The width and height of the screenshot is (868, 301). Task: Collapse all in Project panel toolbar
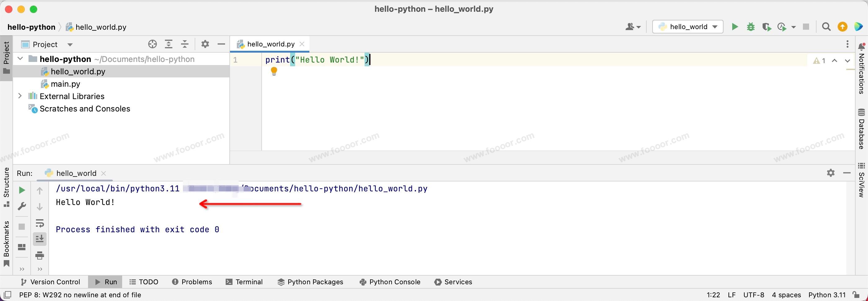185,44
